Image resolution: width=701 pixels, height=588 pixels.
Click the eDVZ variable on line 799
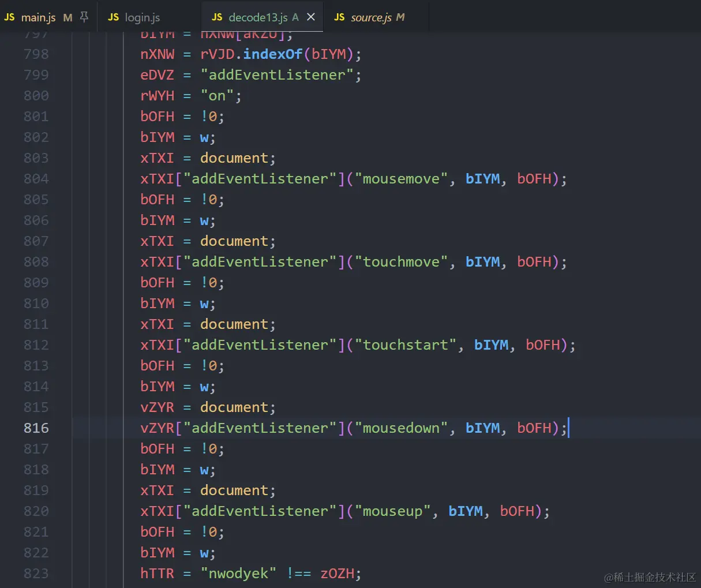pyautogui.click(x=158, y=75)
